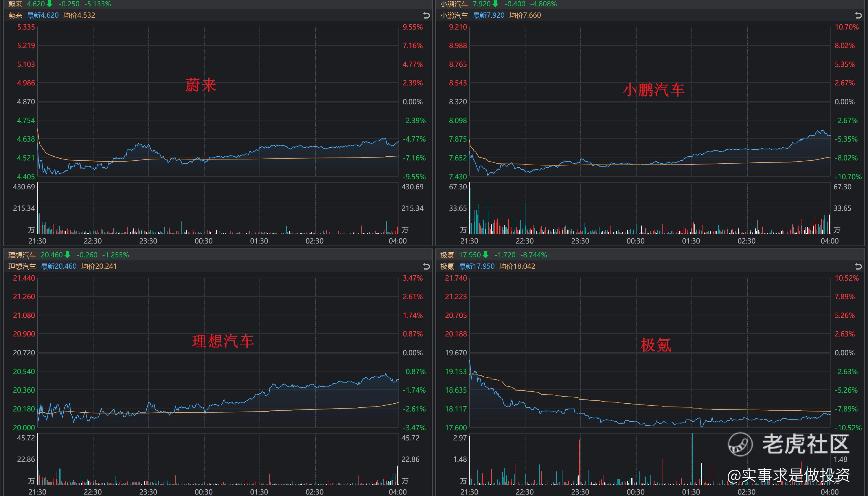This screenshot has width=868, height=496.
Task: Select the 小鹏汽车 stock name in the top header
Action: point(454,4)
